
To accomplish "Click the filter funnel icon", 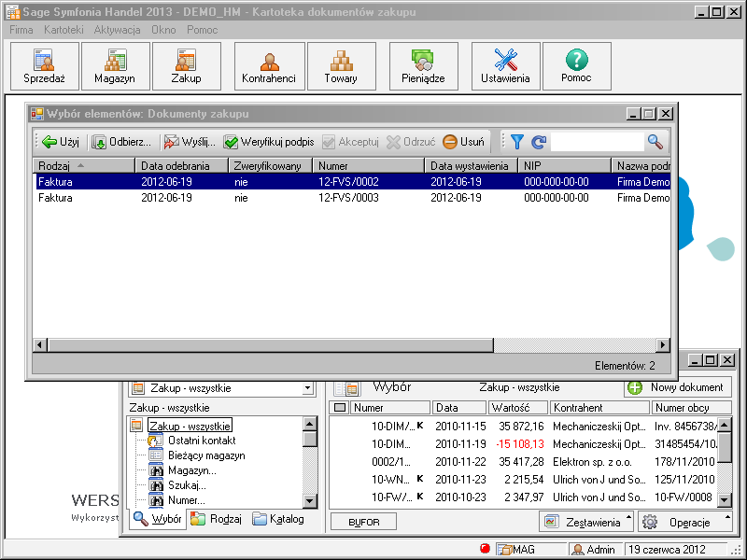I will (517, 142).
